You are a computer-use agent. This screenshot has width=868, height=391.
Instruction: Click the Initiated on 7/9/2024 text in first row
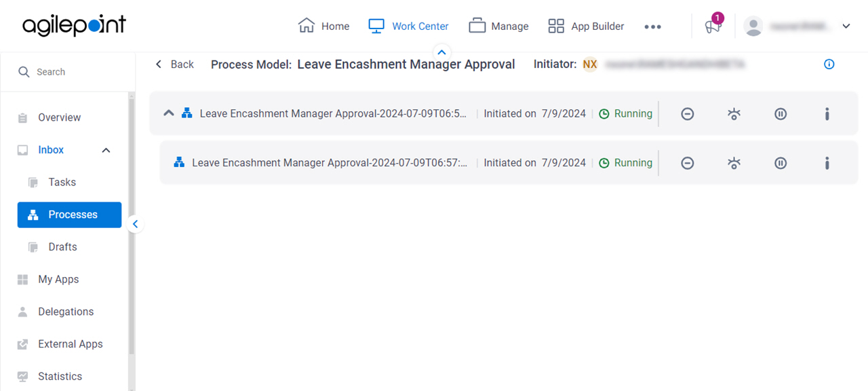point(534,113)
